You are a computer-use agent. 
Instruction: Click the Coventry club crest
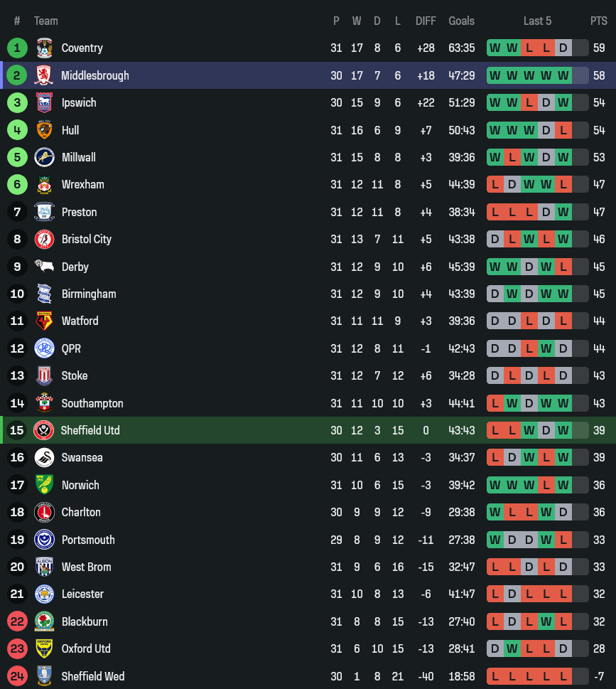click(x=44, y=48)
